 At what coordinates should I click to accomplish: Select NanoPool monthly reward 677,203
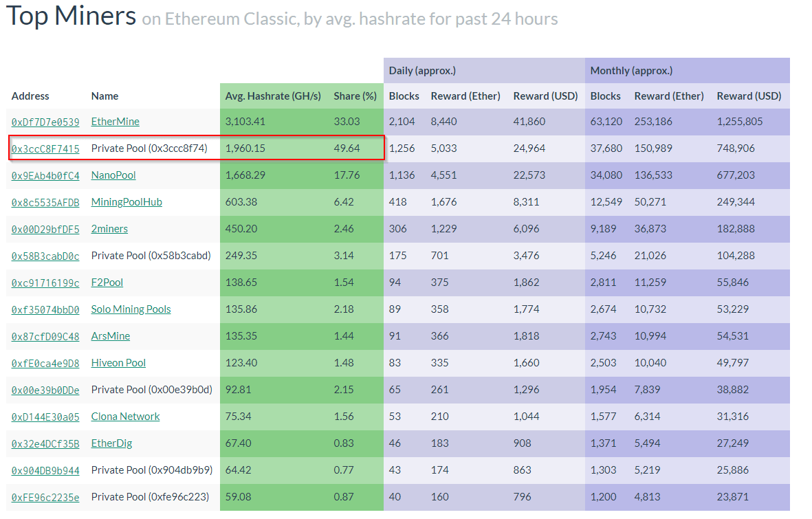(x=736, y=175)
